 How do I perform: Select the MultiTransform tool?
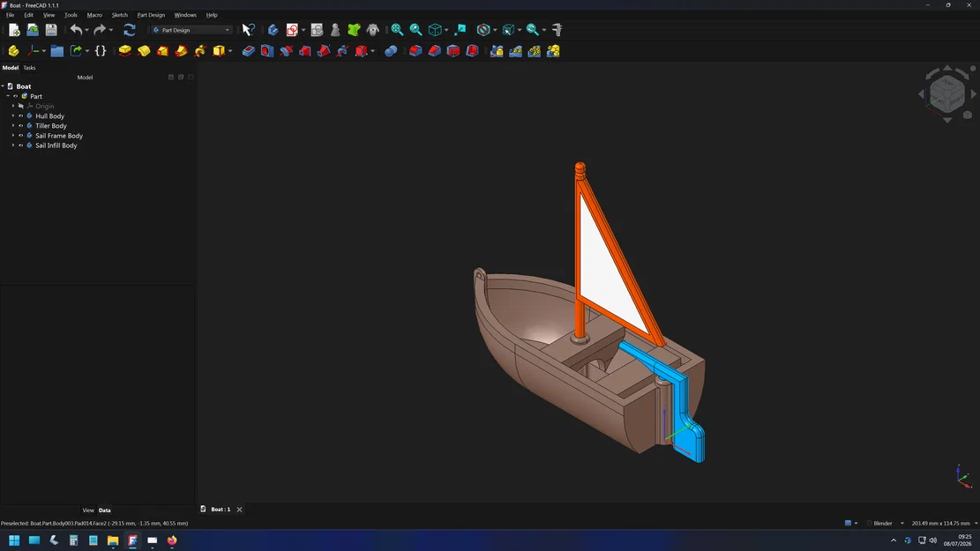click(x=553, y=50)
